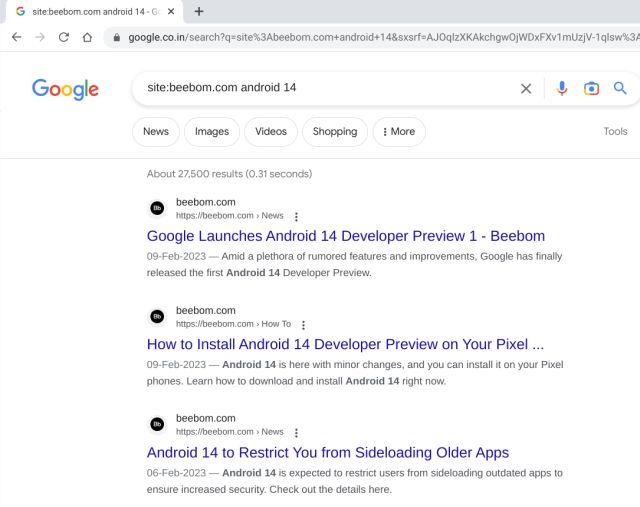Click the 09-Feb-2023 snippet about rumored features
Viewport: 640px width, 507px height.
click(354, 265)
